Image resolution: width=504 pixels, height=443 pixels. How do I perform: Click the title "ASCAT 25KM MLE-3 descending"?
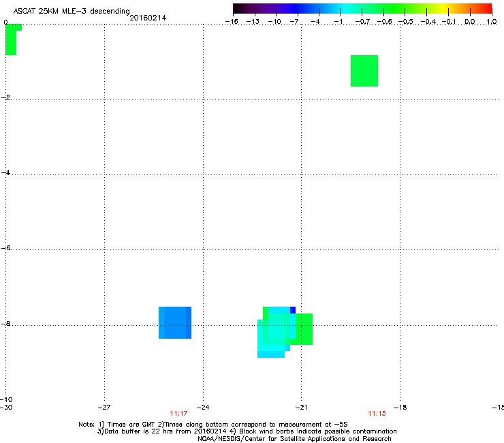(72, 12)
